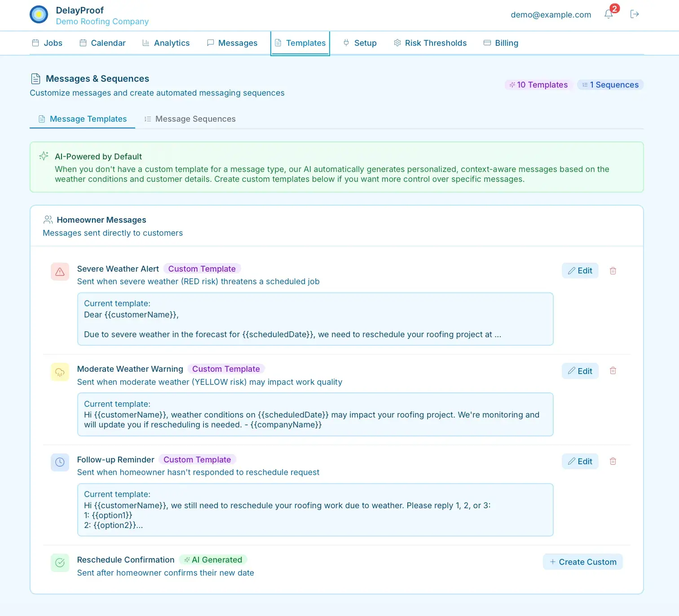Screen dimensions: 679x616
Task: Click the demo@example.com account email
Action: (x=551, y=14)
